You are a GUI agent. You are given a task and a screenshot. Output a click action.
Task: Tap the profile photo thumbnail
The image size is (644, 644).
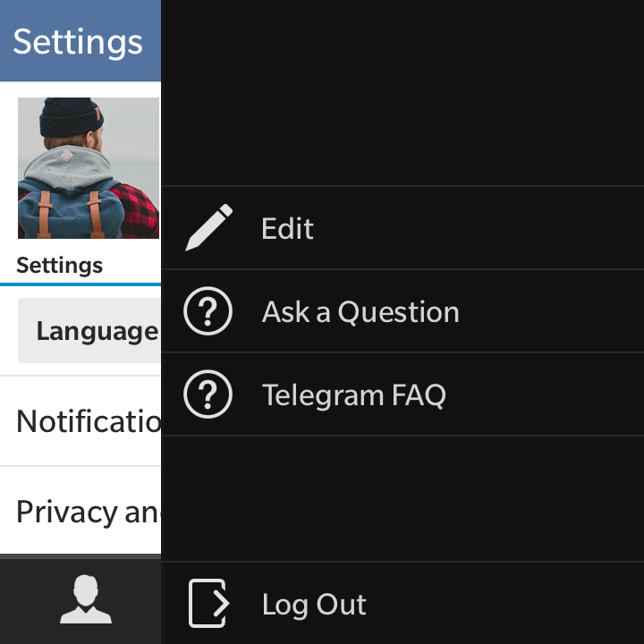point(88,168)
